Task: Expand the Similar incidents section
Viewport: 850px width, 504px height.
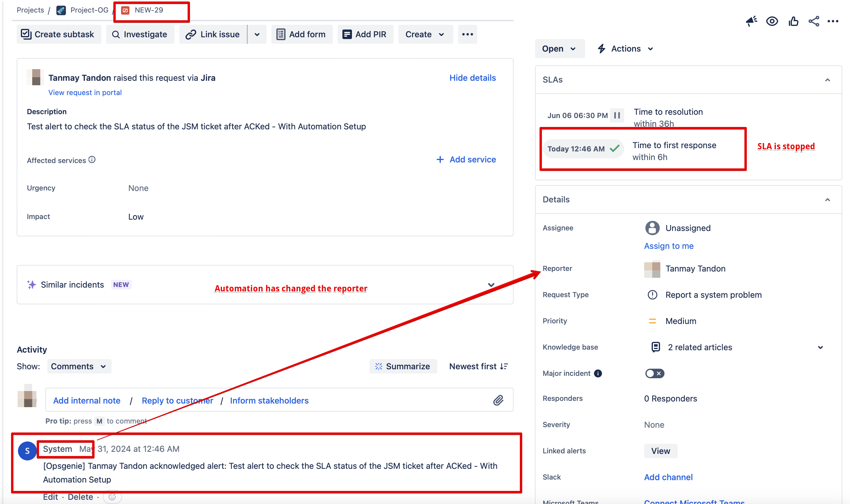Action: pyautogui.click(x=491, y=285)
